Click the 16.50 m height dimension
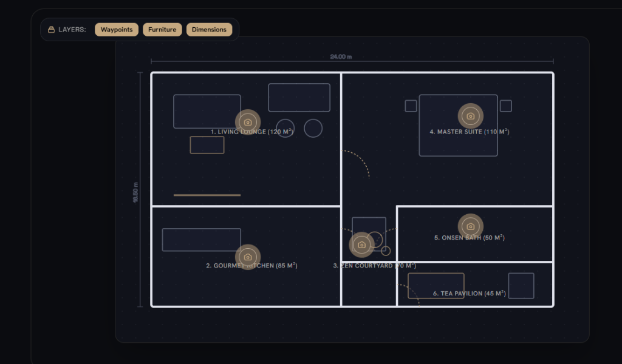 tap(135, 192)
